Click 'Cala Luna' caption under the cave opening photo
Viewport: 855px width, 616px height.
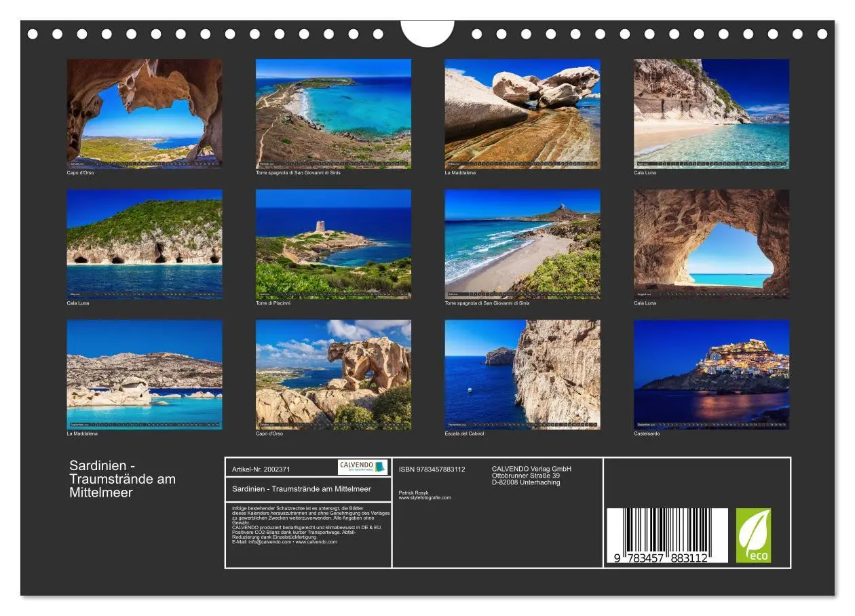click(x=645, y=303)
